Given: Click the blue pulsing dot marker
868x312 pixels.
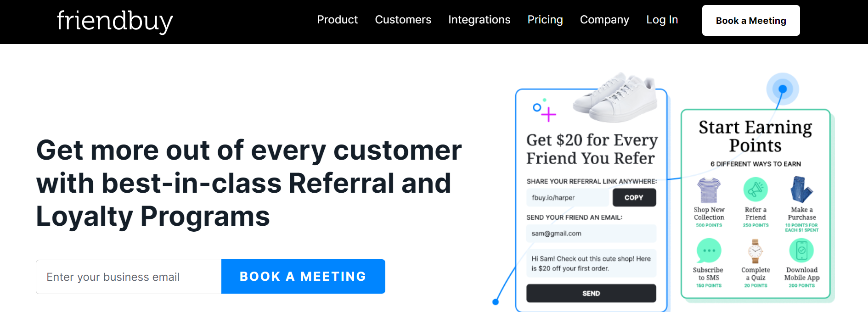Looking at the screenshot, I should 783,89.
